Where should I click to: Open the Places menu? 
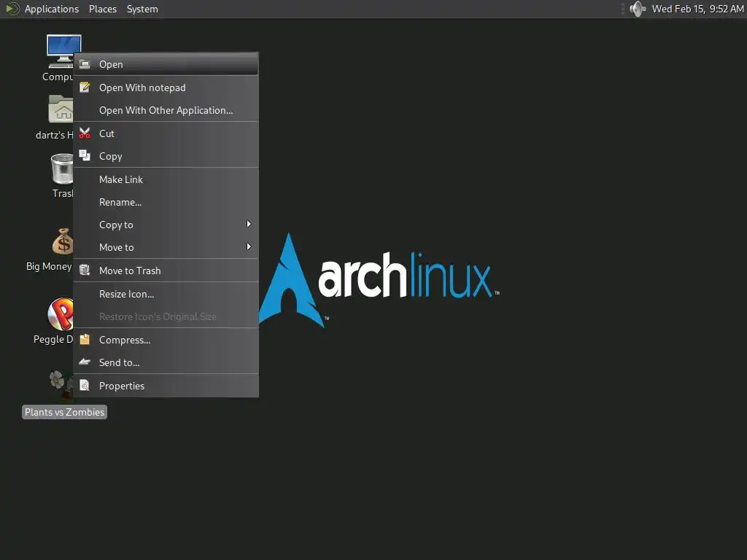coord(103,9)
